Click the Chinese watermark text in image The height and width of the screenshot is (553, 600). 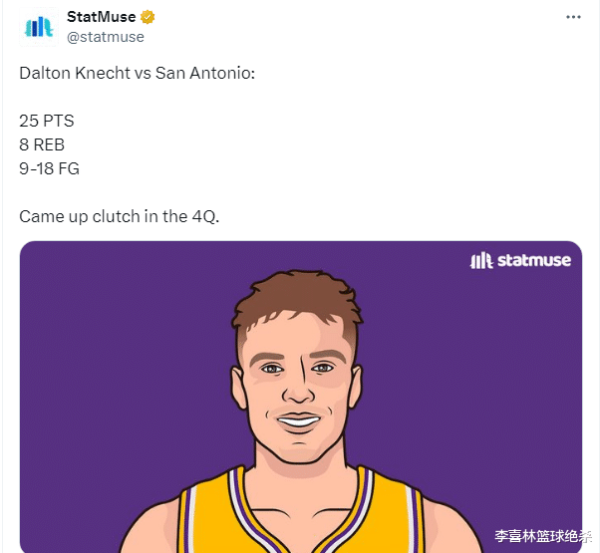click(543, 536)
